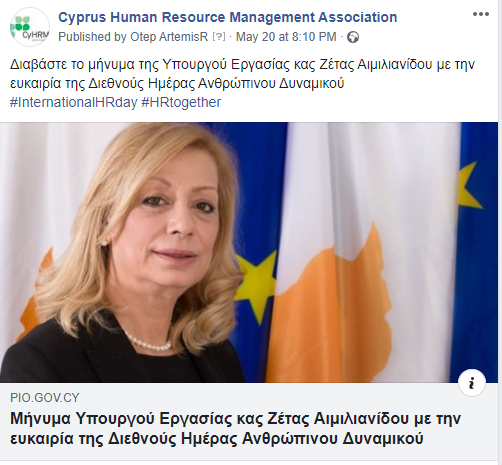Click the PIO.GOV.CY source domain label
Image resolution: width=502 pixels, height=465 pixels.
[x=45, y=398]
